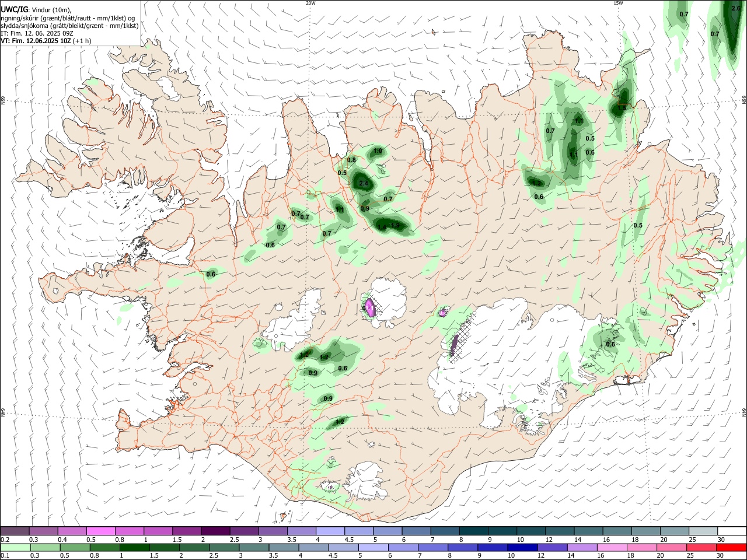Pick the 1.5–2 purple snow legend swatch
This screenshot has width=747, height=560.
click(x=187, y=531)
